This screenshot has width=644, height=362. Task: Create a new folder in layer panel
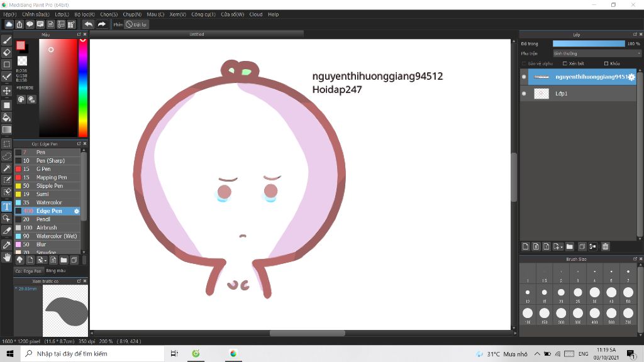pyautogui.click(x=569, y=246)
